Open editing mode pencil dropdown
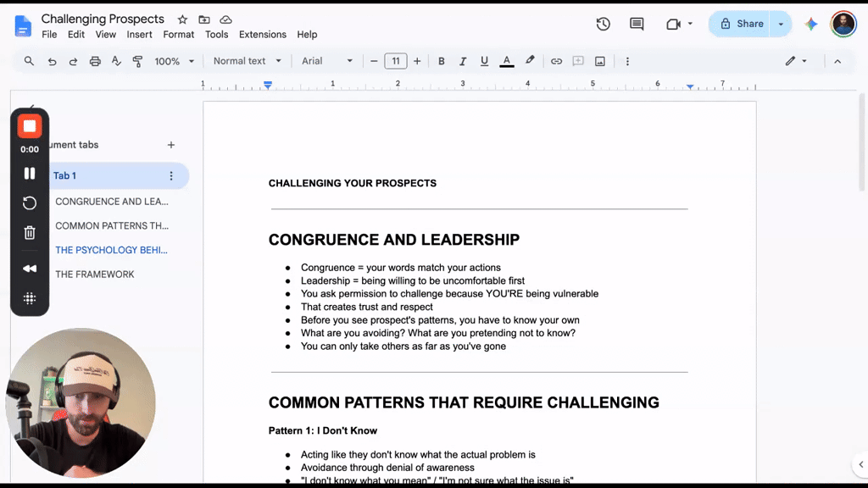The width and height of the screenshot is (868, 488). pos(796,61)
